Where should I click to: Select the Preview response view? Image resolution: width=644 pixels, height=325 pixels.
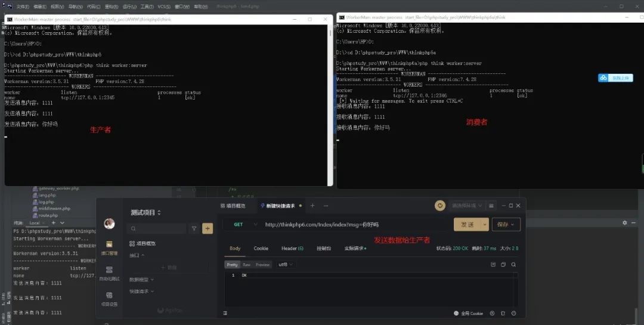[262, 265]
